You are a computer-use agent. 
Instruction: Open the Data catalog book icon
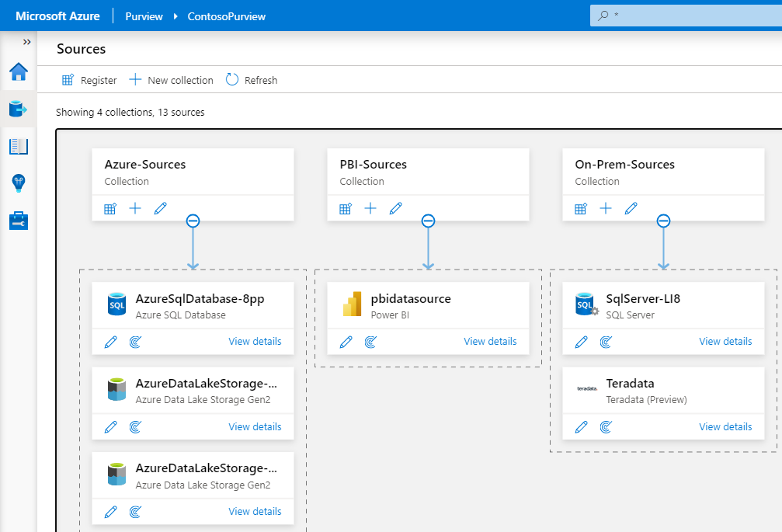coord(19,145)
